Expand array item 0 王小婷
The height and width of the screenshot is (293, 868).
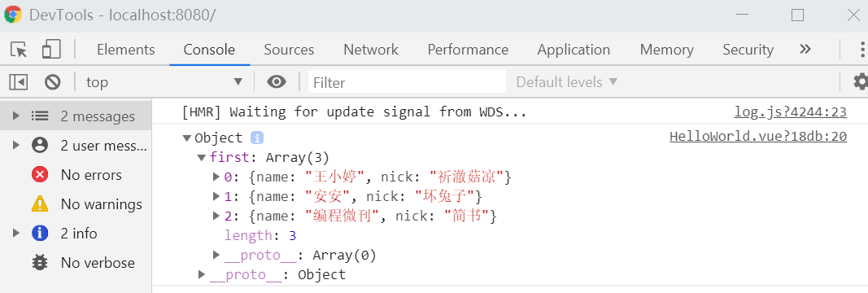click(x=216, y=177)
